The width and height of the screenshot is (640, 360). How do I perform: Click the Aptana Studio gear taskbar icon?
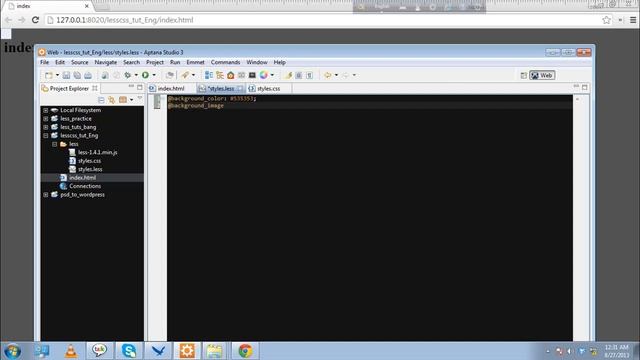[187, 351]
